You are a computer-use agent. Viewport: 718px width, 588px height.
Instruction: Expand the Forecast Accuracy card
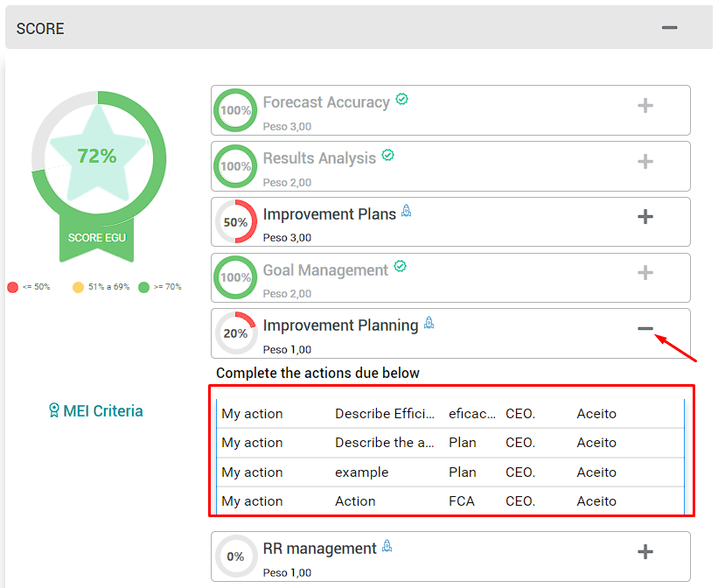click(645, 106)
